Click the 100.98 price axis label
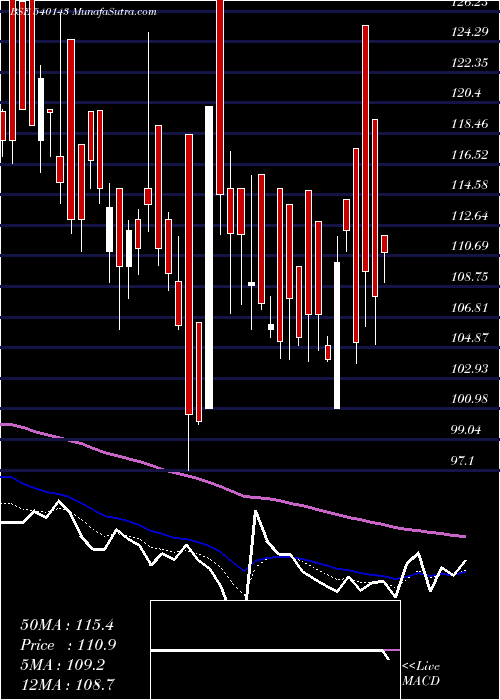This screenshot has width=500, height=700. coord(468,399)
